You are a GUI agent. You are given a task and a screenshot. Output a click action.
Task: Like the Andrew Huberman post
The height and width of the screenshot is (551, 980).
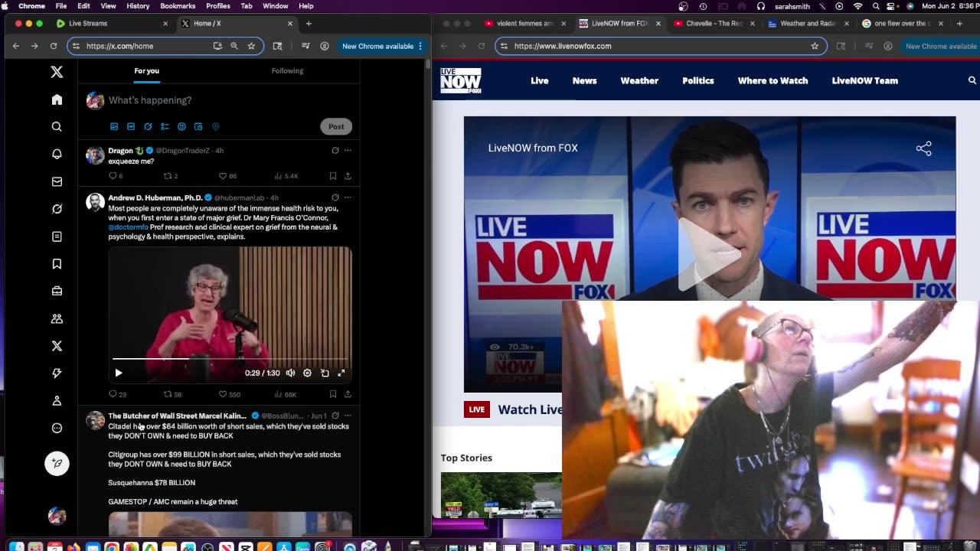223,394
